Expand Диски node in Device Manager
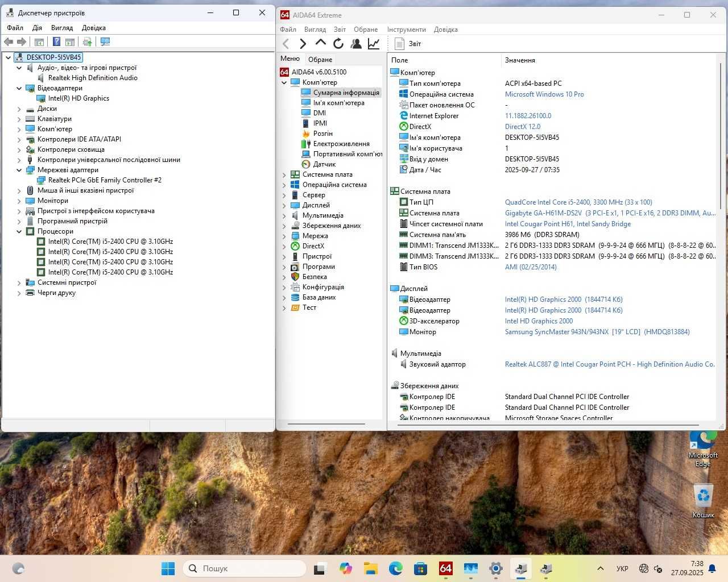The width and height of the screenshot is (728, 582). [x=19, y=109]
